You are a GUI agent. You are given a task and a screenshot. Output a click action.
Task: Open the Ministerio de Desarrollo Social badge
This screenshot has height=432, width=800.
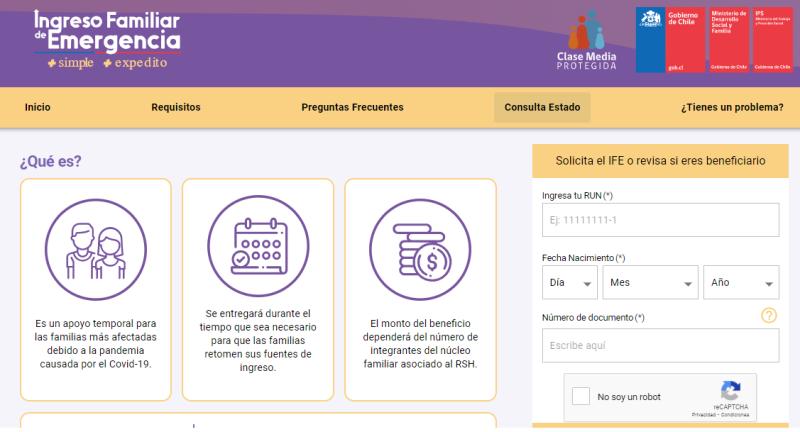(729, 40)
